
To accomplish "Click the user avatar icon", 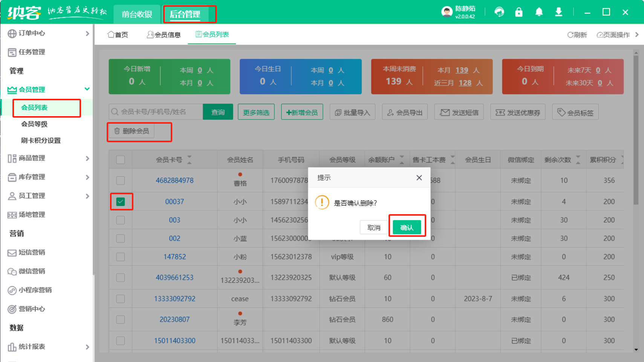I will pos(447,12).
